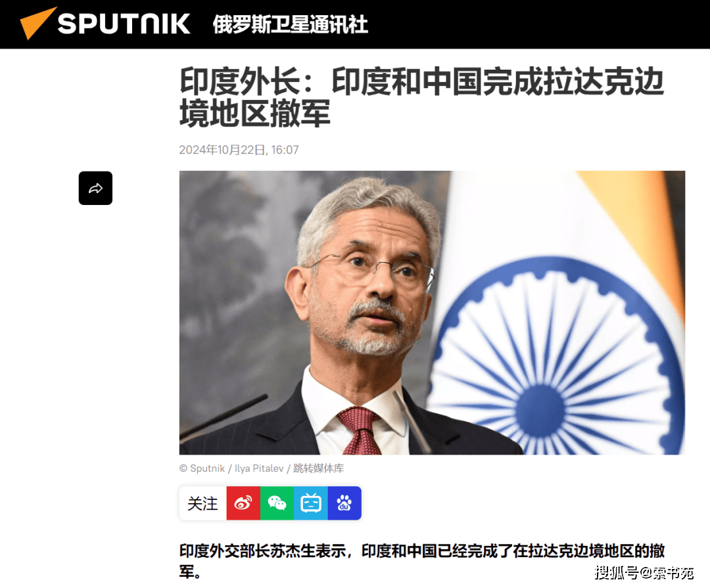Click the Ilya Pitalev photographer credit

point(259,468)
